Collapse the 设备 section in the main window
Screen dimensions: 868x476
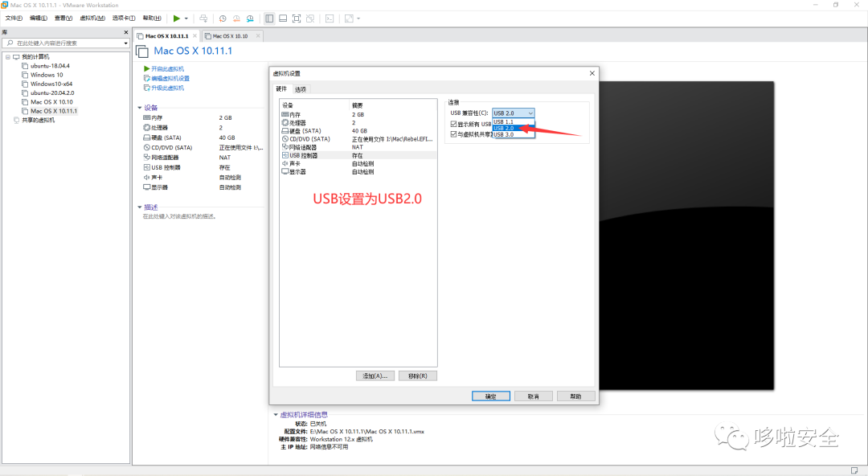(140, 108)
